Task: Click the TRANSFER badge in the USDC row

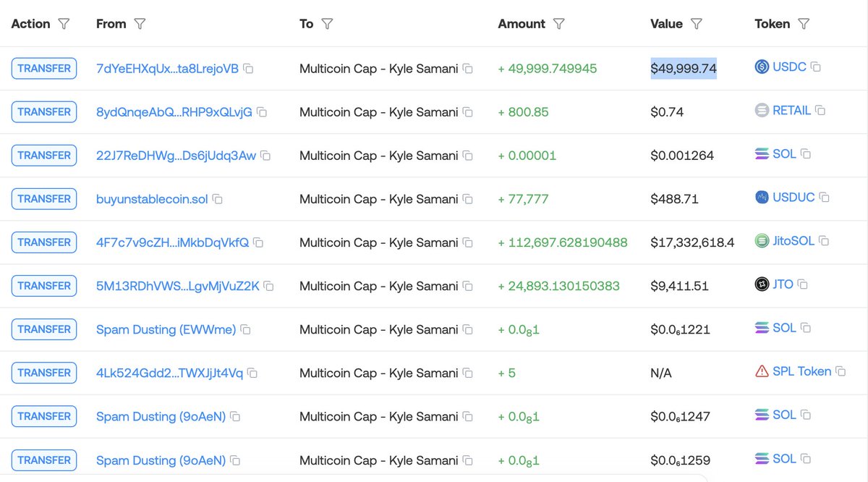Action: coord(44,69)
